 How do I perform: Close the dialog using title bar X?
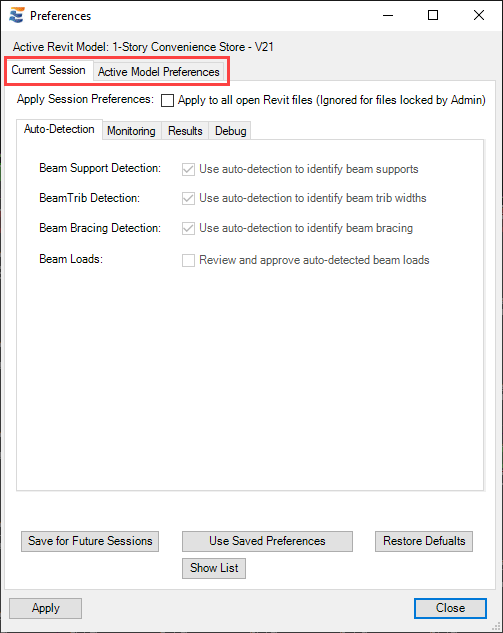[479, 15]
